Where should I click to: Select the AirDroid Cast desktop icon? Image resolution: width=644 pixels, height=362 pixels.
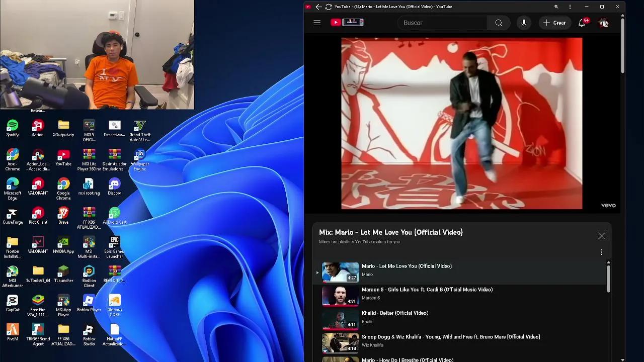click(114, 216)
